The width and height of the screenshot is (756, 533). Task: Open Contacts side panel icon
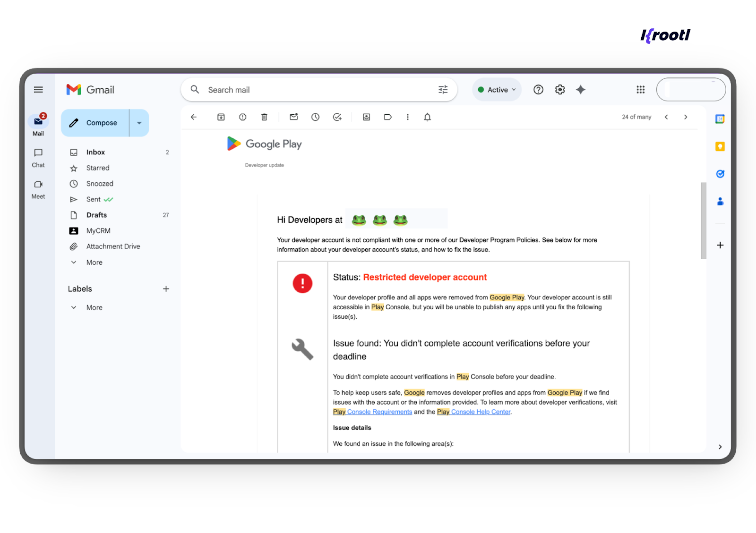point(720,202)
